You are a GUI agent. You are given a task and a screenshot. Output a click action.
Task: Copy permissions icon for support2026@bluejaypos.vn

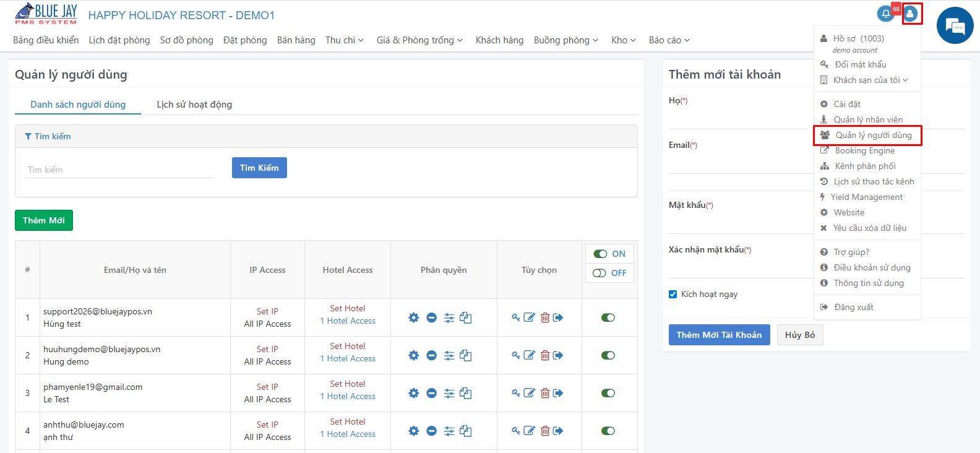pyautogui.click(x=466, y=317)
